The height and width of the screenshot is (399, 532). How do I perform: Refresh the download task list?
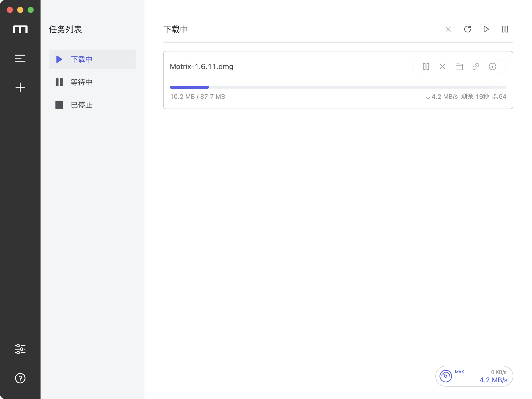pyautogui.click(x=467, y=29)
